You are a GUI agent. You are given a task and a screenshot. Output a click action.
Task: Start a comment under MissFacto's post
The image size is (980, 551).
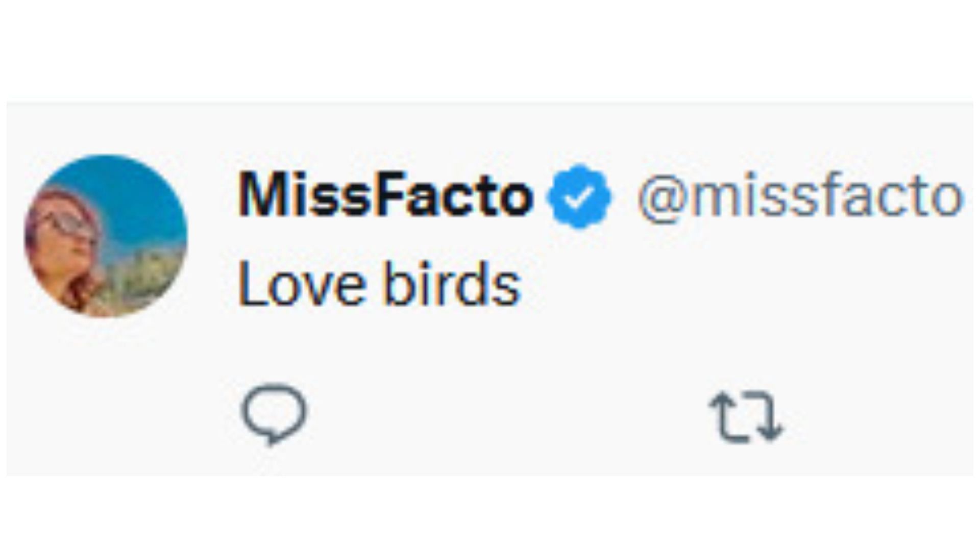click(x=275, y=414)
